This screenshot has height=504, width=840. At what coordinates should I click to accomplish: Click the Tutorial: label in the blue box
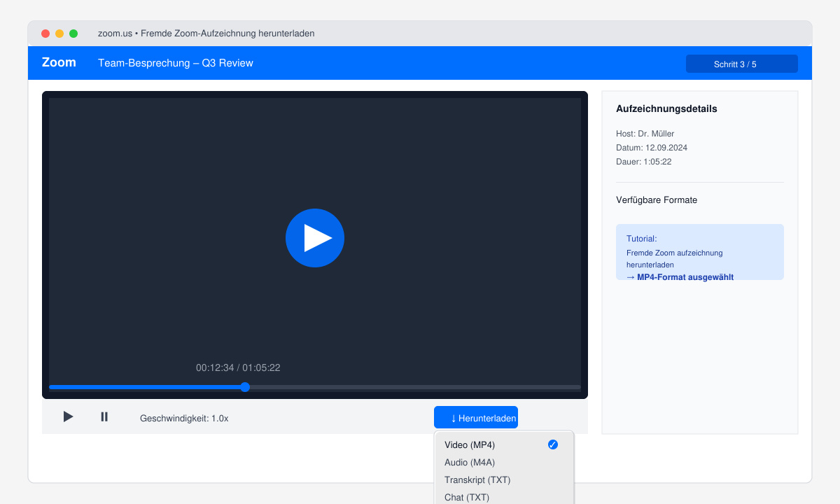[642, 239]
